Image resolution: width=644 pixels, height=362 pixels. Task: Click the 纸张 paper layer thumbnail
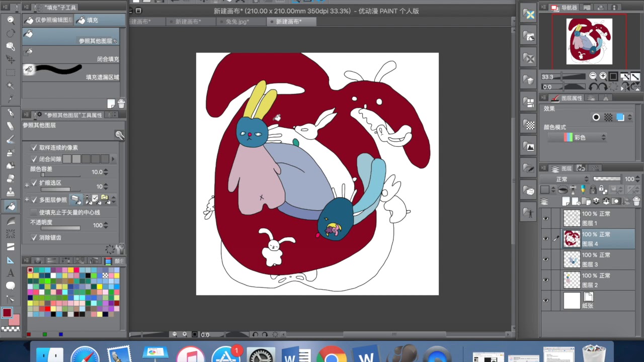(572, 301)
